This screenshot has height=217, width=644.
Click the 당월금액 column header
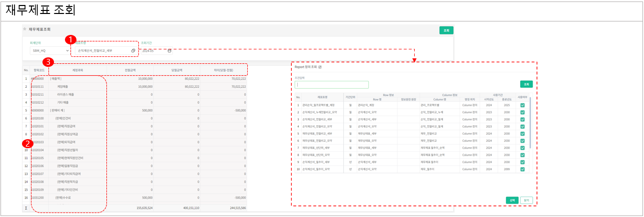click(x=177, y=70)
